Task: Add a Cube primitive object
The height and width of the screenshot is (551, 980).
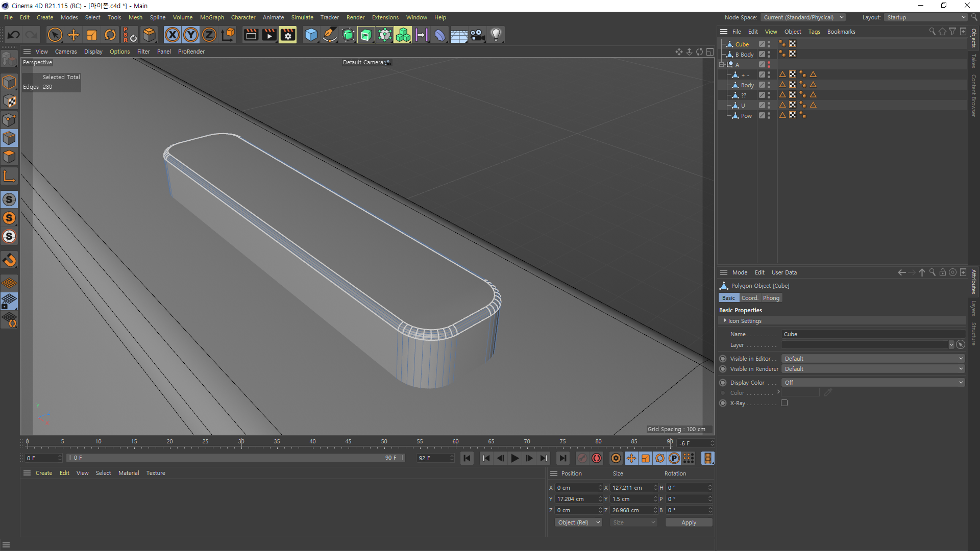Action: [310, 35]
